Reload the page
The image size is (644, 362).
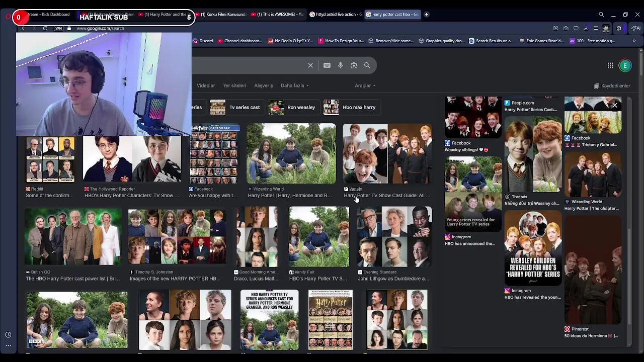tap(45, 28)
